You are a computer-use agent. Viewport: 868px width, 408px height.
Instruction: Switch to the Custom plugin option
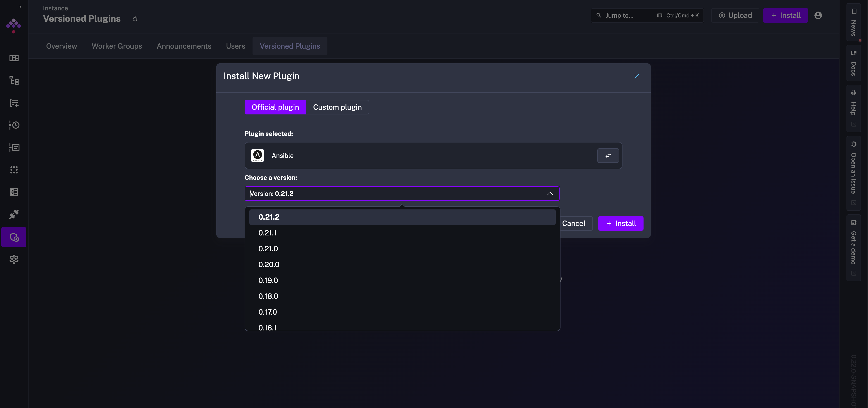pyautogui.click(x=337, y=107)
